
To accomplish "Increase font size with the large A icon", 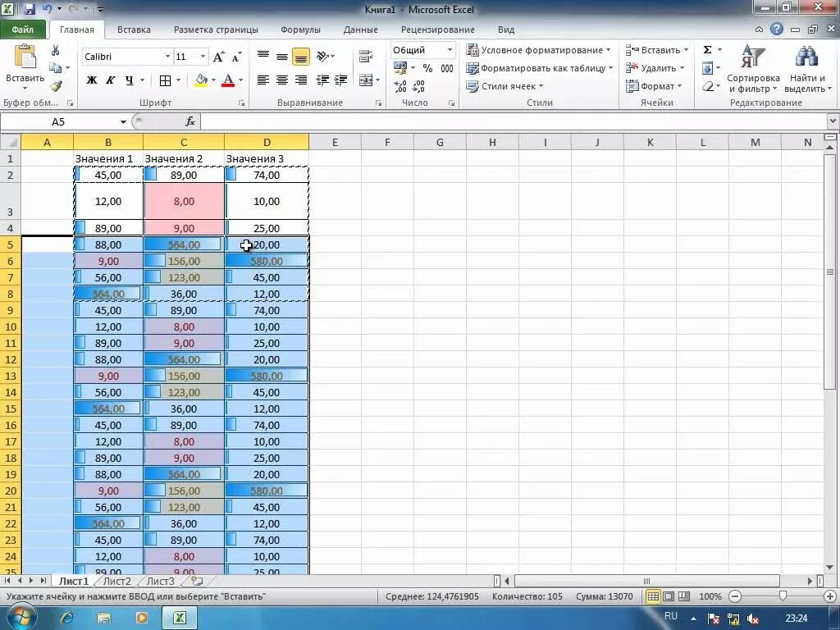I will click(218, 57).
